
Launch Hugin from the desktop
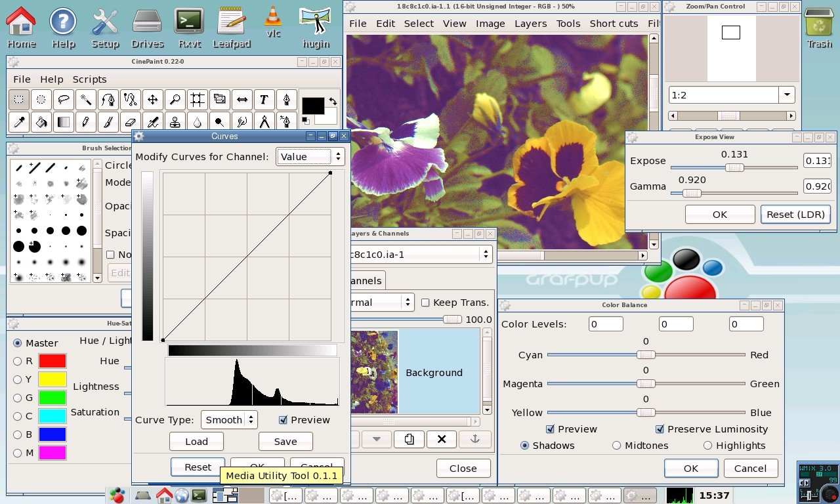316,28
